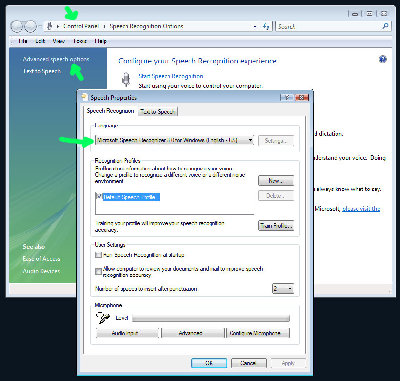Switch to the Text to Speech tab

point(157,112)
